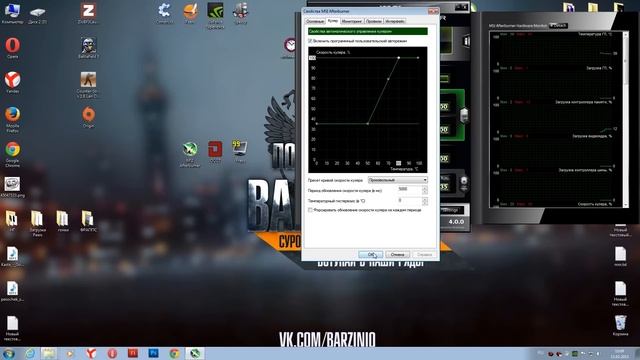Select the Battlefield desktop shortcut

pos(88,47)
